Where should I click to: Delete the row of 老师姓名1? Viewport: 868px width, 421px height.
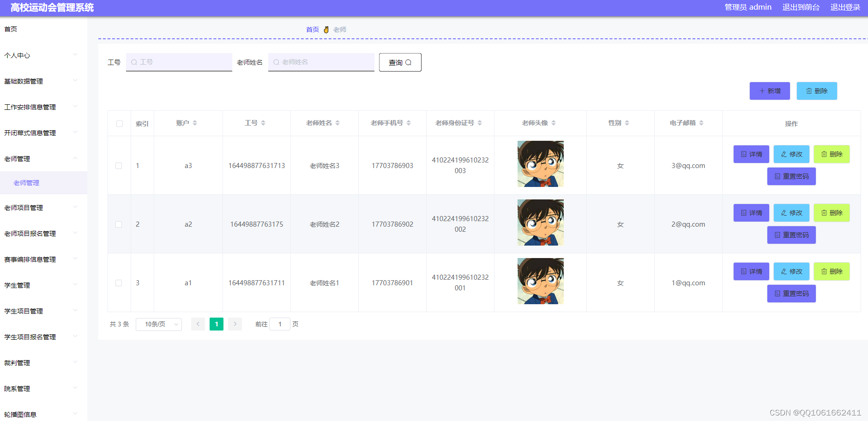tap(832, 271)
